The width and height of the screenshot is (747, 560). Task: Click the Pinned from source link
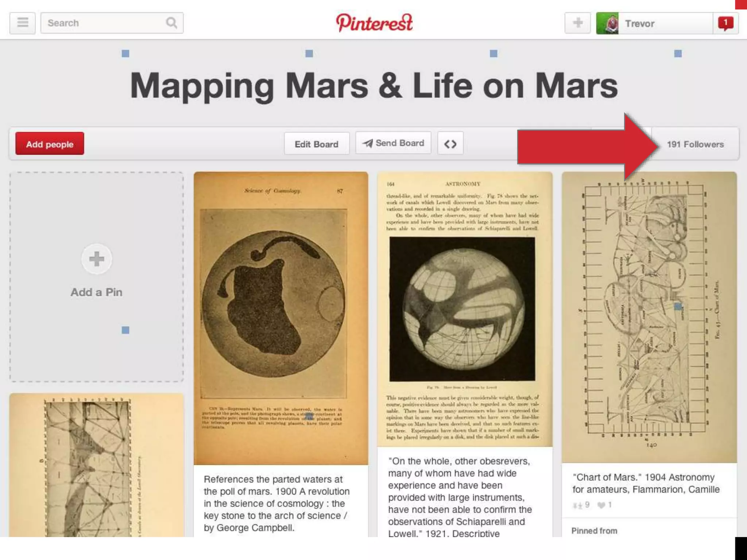594,531
